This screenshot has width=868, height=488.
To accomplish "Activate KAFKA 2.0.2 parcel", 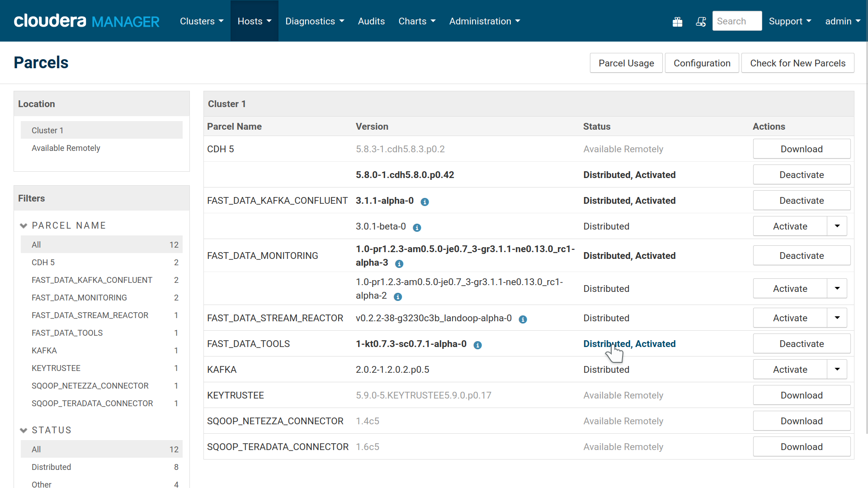I will (790, 369).
